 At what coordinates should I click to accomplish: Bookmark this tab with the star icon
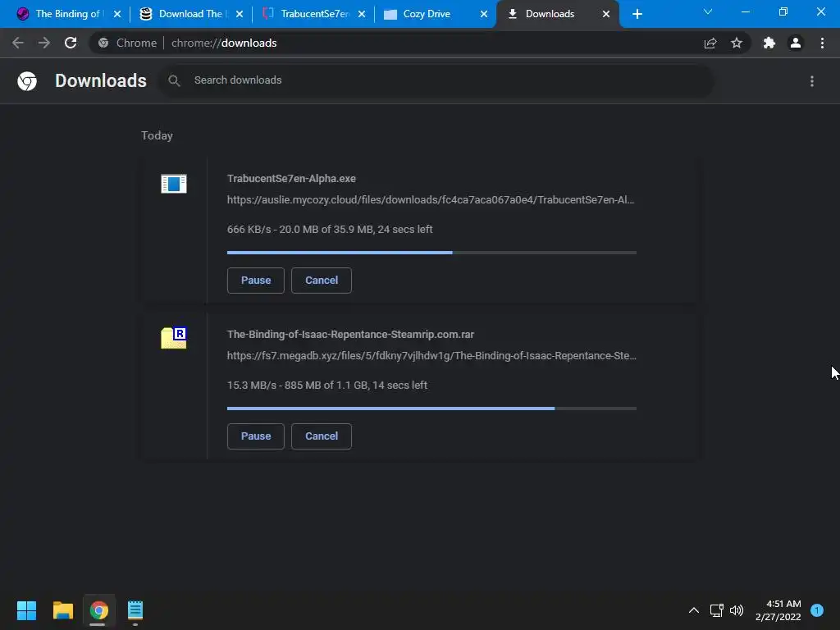click(737, 43)
